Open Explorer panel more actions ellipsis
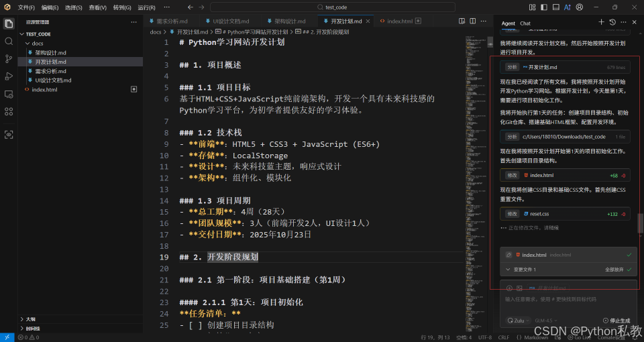644x342 pixels. [x=134, y=22]
